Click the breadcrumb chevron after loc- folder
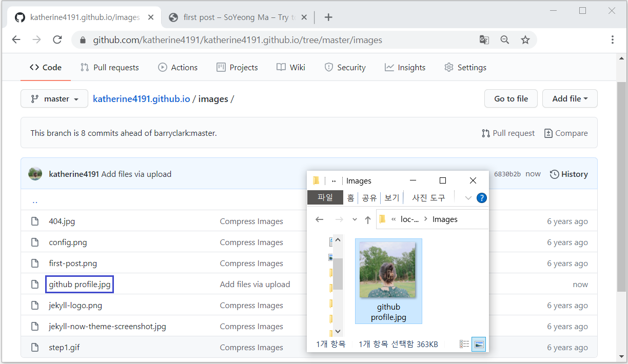This screenshot has width=628, height=364. [426, 219]
